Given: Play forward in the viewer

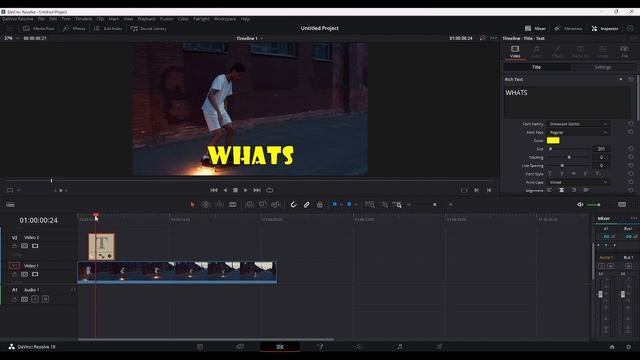Looking at the screenshot, I should [x=246, y=190].
